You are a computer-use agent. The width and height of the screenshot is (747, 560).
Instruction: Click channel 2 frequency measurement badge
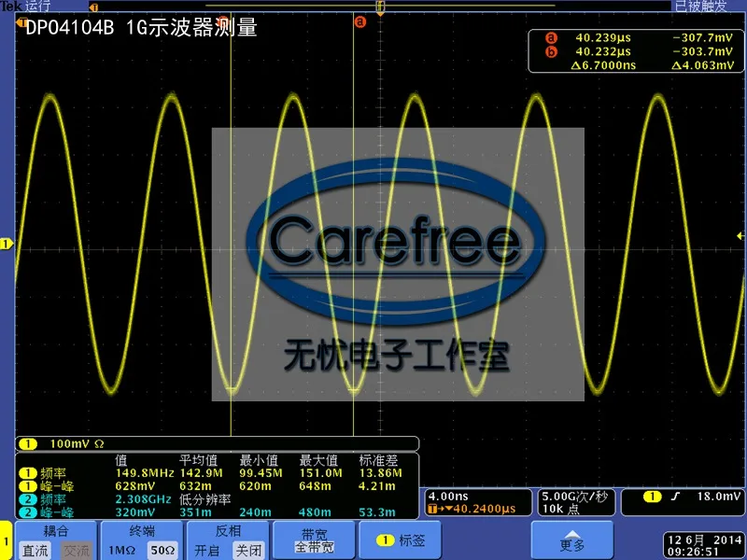[x=28, y=499]
